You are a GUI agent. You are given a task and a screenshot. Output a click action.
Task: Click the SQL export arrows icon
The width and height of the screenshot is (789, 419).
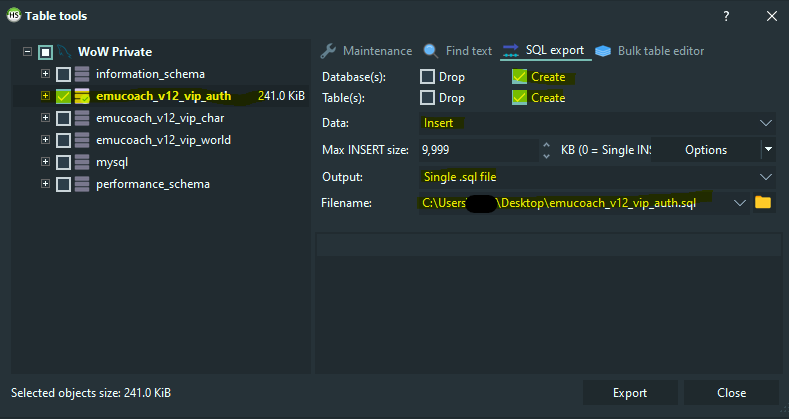[510, 51]
